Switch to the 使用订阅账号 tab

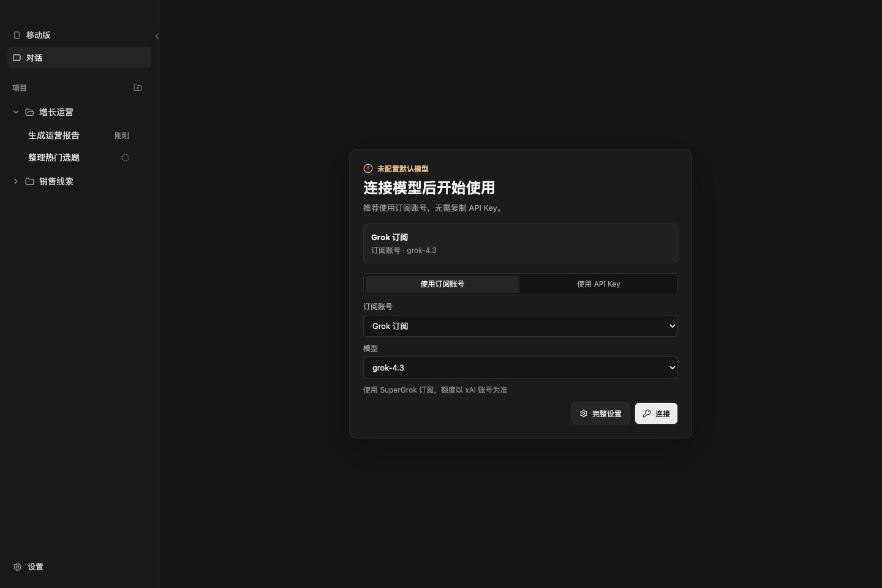442,284
